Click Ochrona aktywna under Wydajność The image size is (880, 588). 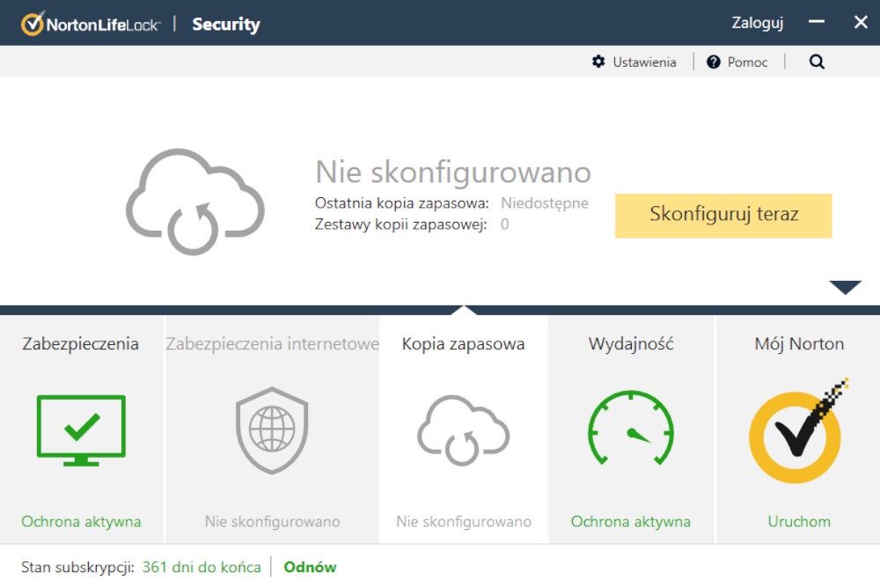point(631,521)
